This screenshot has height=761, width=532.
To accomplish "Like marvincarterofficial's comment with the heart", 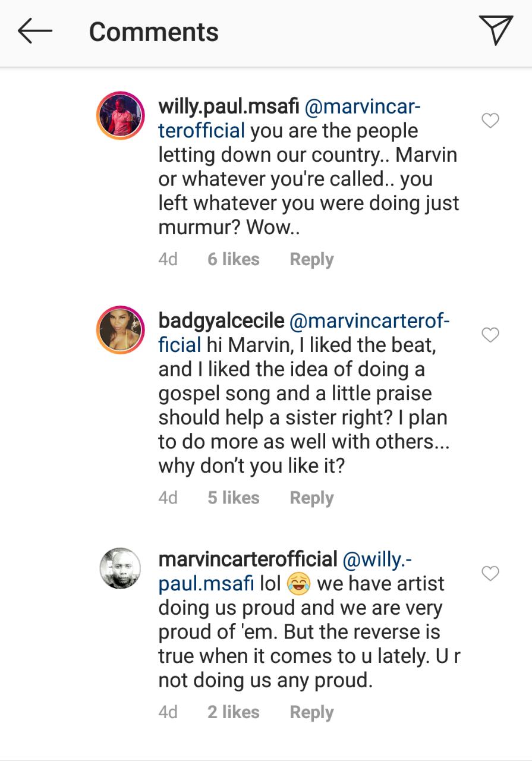I will coord(490,574).
